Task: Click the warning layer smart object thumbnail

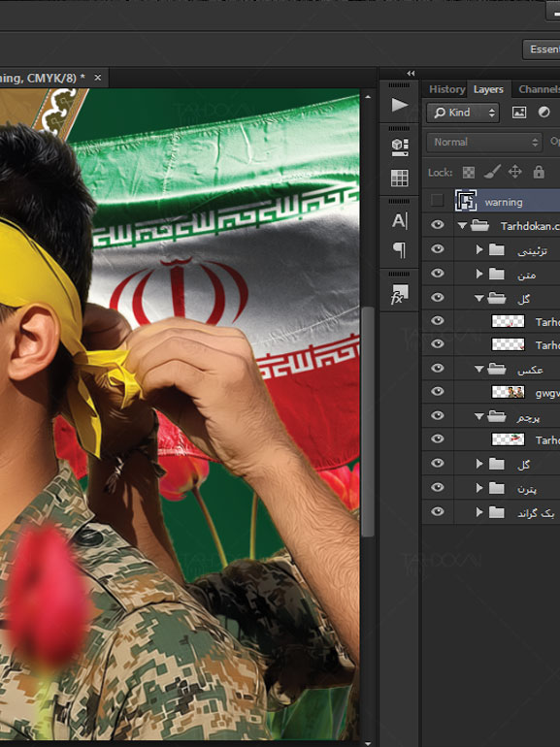Action: (x=466, y=201)
